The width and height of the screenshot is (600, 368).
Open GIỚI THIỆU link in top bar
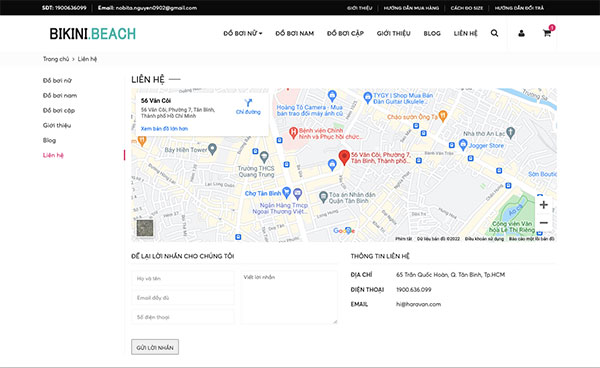click(x=360, y=8)
